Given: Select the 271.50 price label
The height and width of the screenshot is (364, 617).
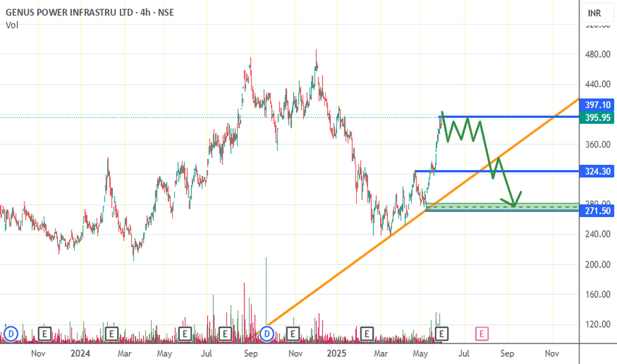Looking at the screenshot, I should (597, 211).
